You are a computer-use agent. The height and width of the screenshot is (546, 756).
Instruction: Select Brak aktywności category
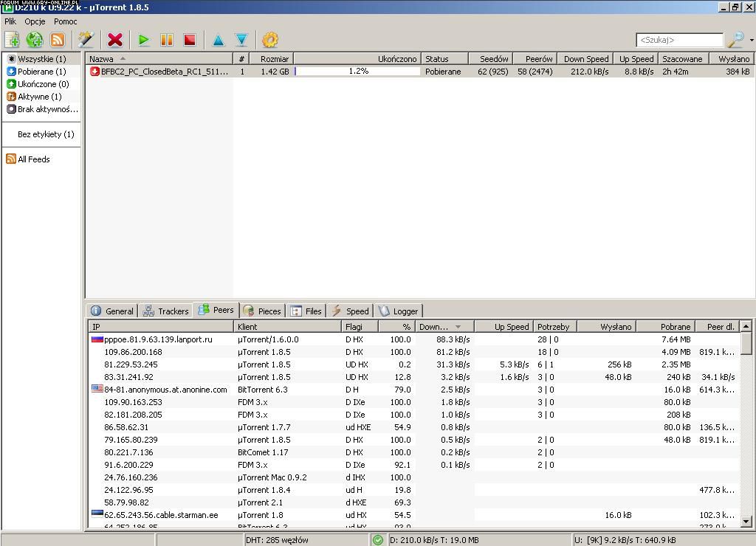[x=42, y=109]
